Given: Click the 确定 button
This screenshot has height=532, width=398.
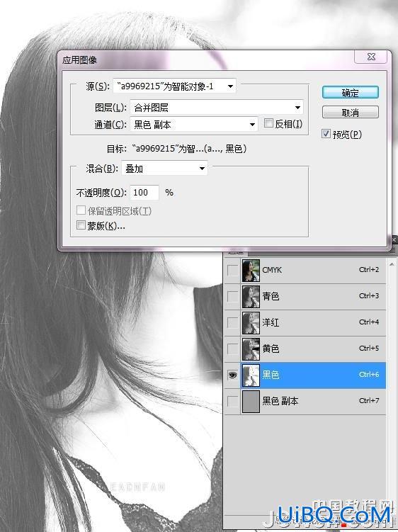Looking at the screenshot, I should click(350, 92).
